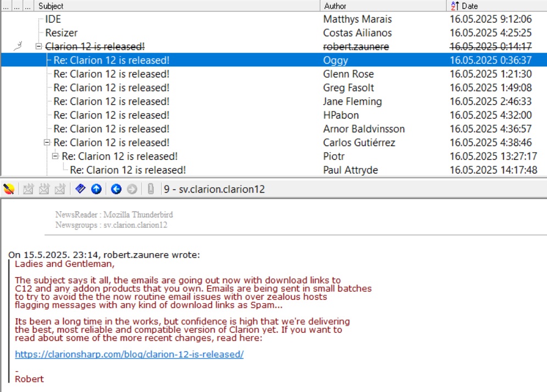This screenshot has width=547, height=392.
Task: Select the reply from Glenn Rose
Action: click(x=111, y=74)
